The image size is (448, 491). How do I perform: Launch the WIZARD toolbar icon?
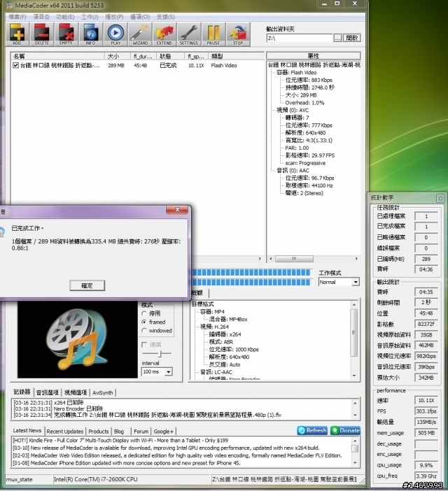tap(140, 33)
